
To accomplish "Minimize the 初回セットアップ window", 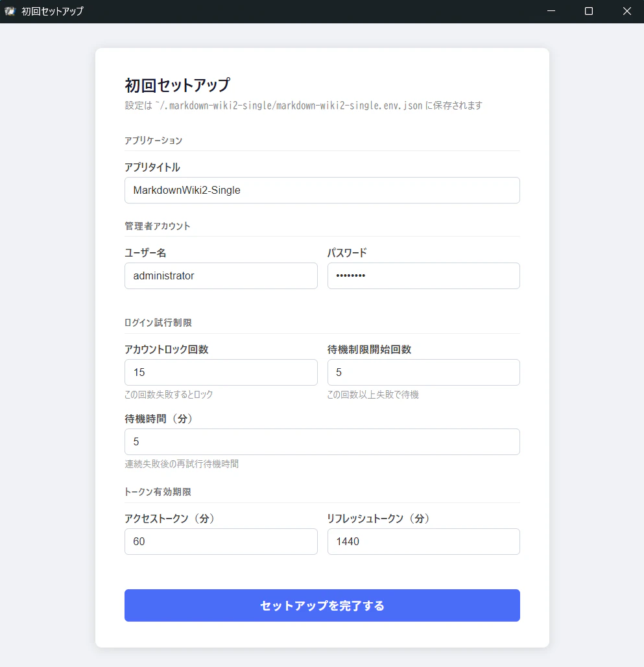I will click(551, 11).
